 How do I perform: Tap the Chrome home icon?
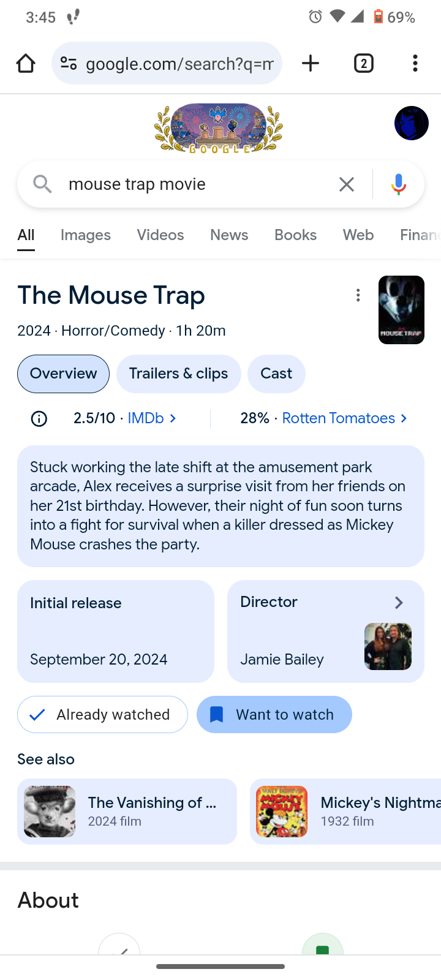(25, 62)
